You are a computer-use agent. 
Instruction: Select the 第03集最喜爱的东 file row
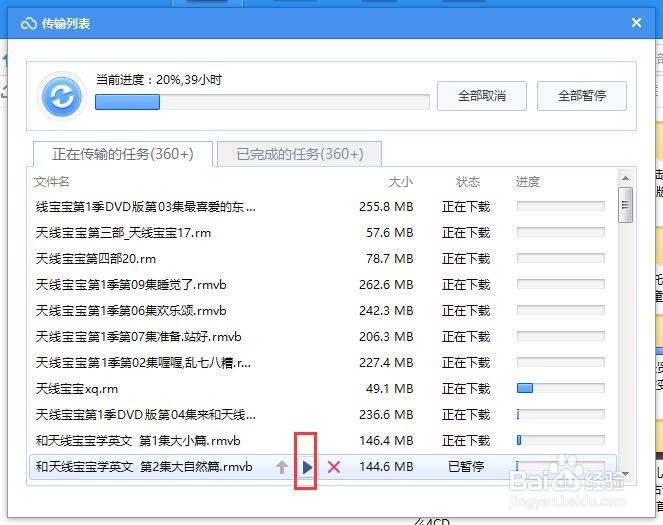coord(323,207)
